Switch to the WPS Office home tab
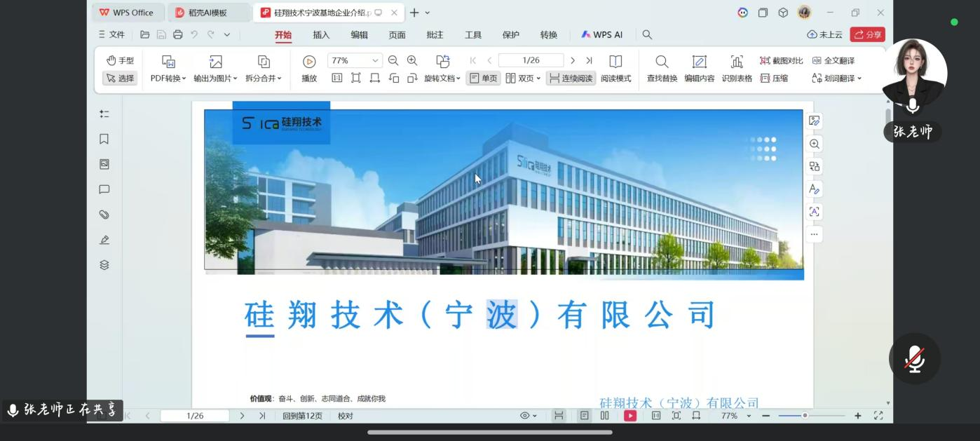Viewport: 980px width, 441px height. click(127, 13)
